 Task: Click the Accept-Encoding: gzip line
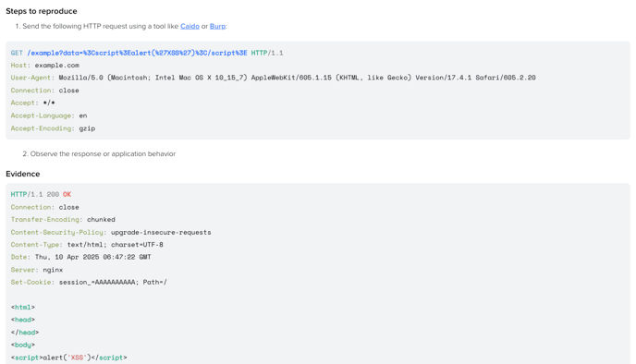pyautogui.click(x=53, y=128)
